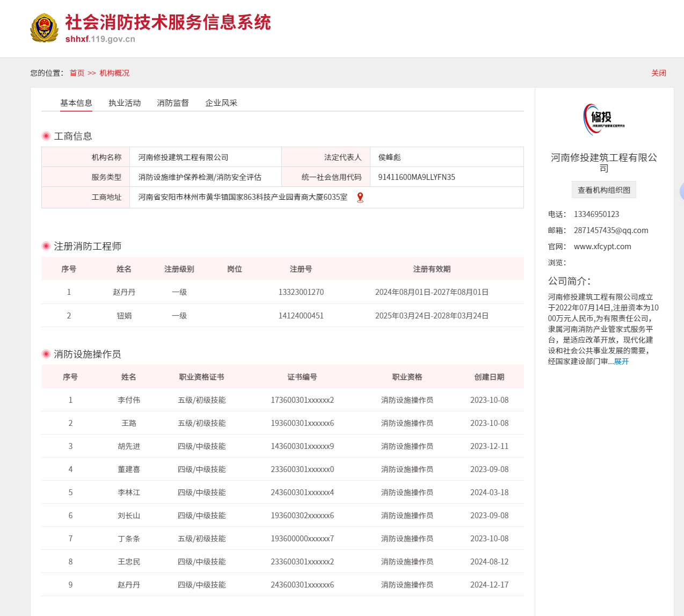Click the 证书编号 column header
Screen dimensions: 684x616
pos(302,377)
